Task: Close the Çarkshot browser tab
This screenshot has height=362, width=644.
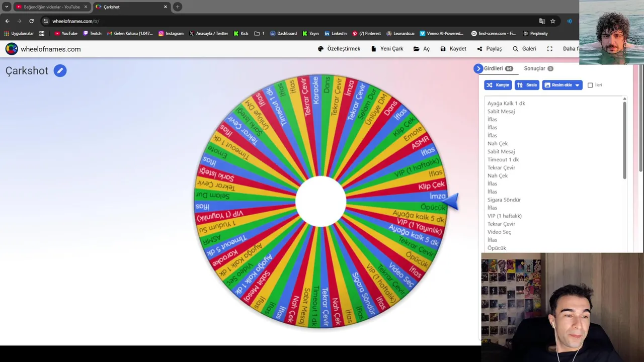Action: pos(165,7)
